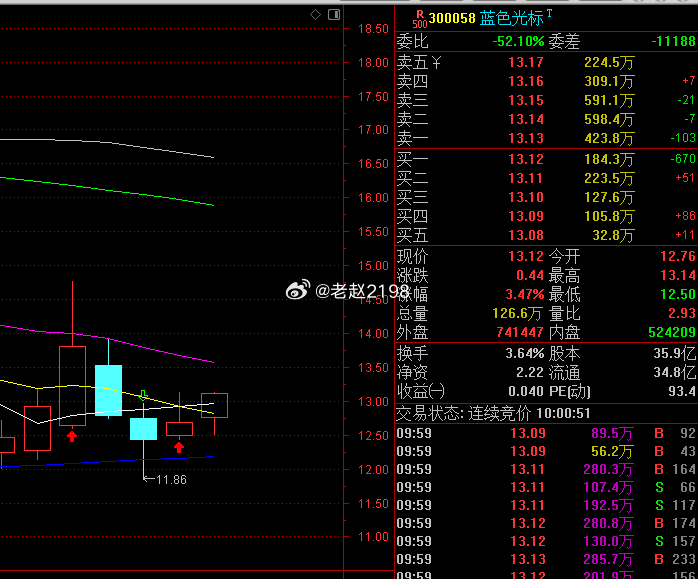Screen dimensions: 698x579
Task: Select the tick row with volume 285.7万
Action: (546, 559)
